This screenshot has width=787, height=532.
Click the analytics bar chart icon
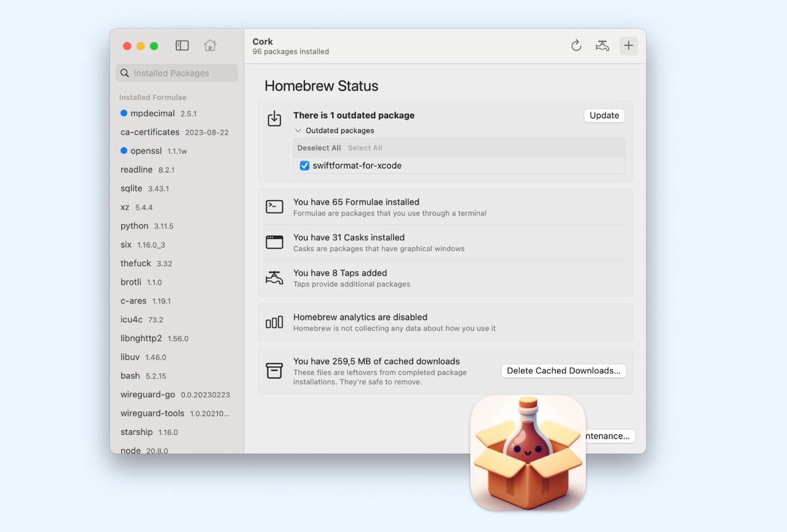(x=274, y=322)
